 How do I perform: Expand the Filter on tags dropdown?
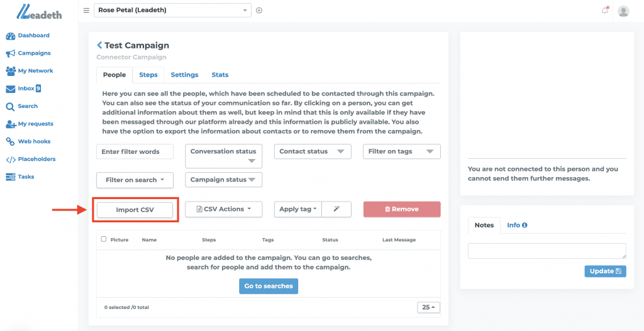(402, 151)
